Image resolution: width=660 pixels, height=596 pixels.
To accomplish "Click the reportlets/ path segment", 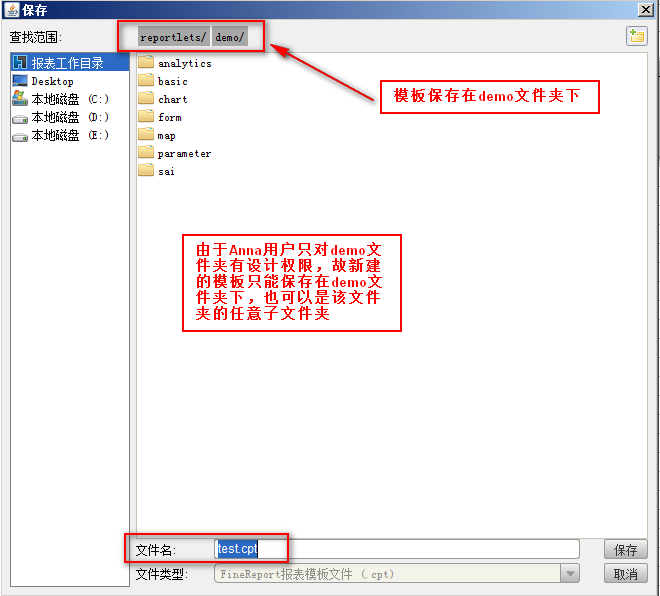I will tap(173, 37).
